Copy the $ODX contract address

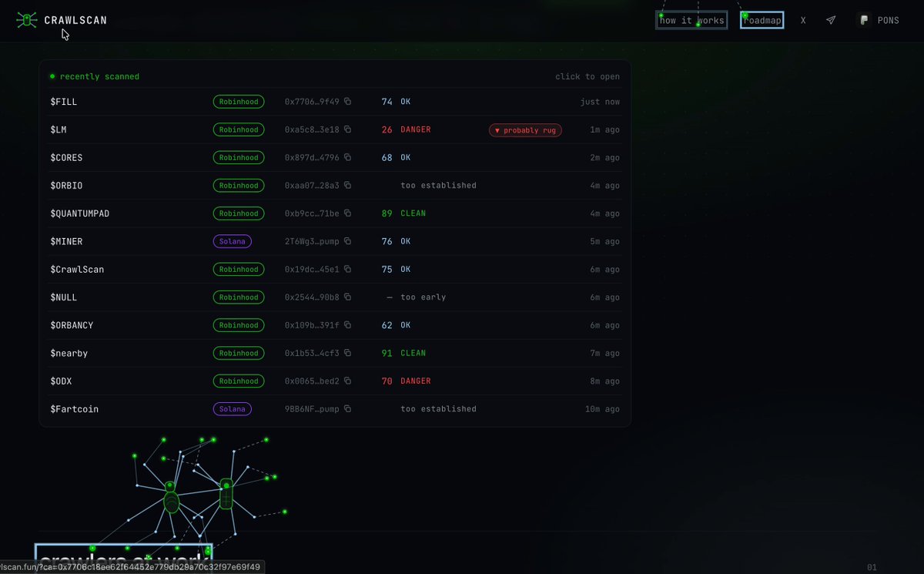pos(347,381)
